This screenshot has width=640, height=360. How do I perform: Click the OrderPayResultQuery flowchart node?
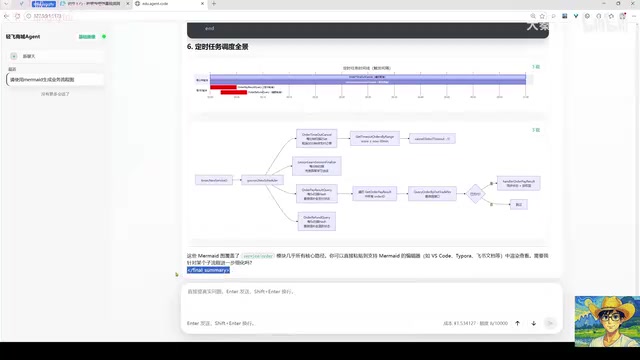pyautogui.click(x=317, y=194)
